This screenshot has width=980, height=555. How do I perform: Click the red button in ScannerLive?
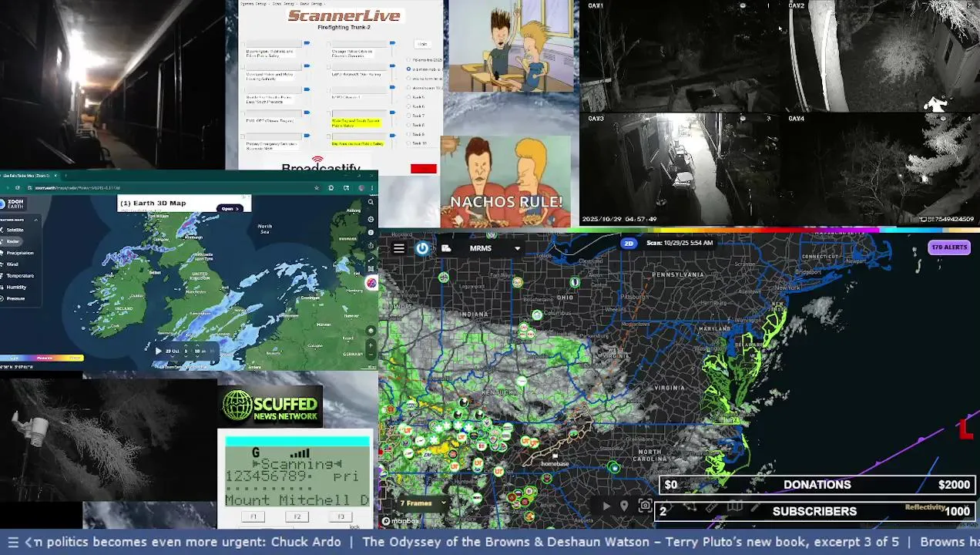point(424,169)
